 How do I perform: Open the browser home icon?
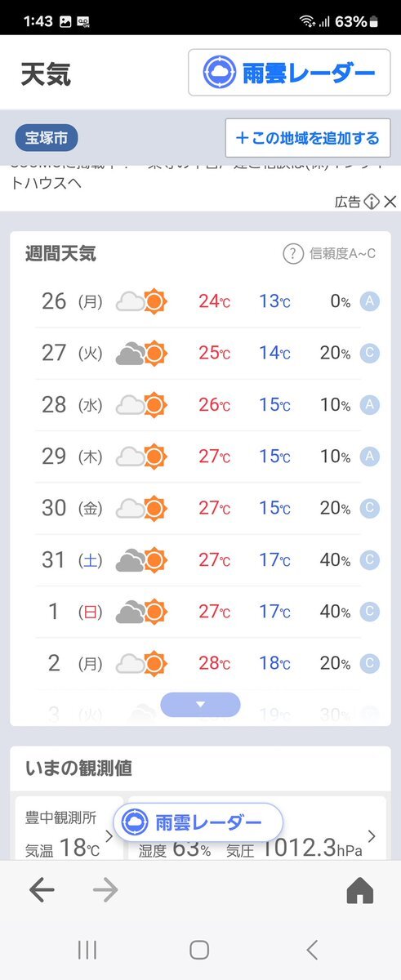pyautogui.click(x=360, y=891)
